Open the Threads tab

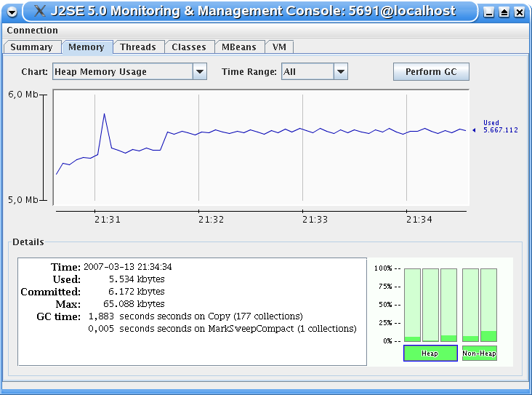point(138,47)
